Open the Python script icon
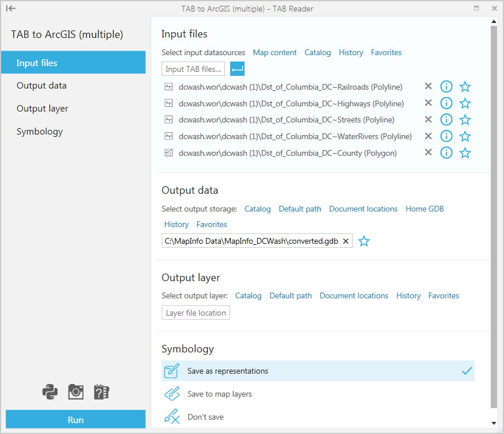504x434 pixels. point(50,392)
